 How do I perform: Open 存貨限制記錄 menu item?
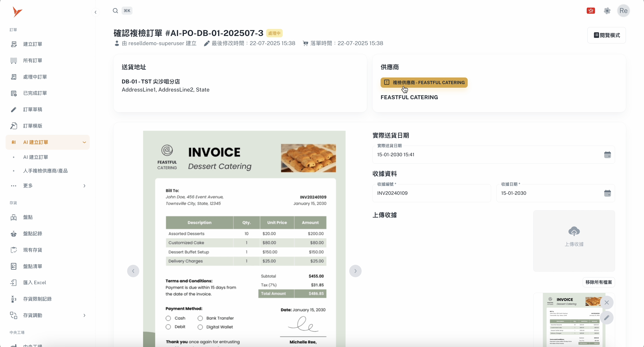tap(47, 299)
